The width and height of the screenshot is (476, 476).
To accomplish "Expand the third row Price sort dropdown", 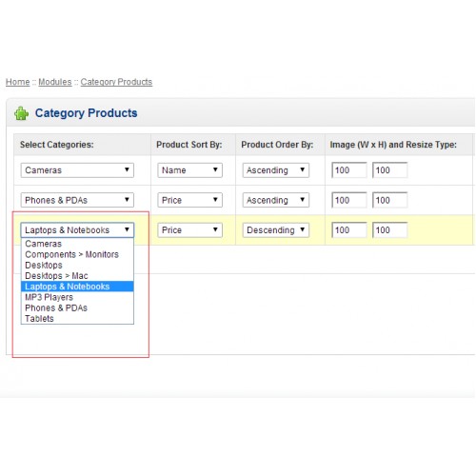I will [x=189, y=230].
